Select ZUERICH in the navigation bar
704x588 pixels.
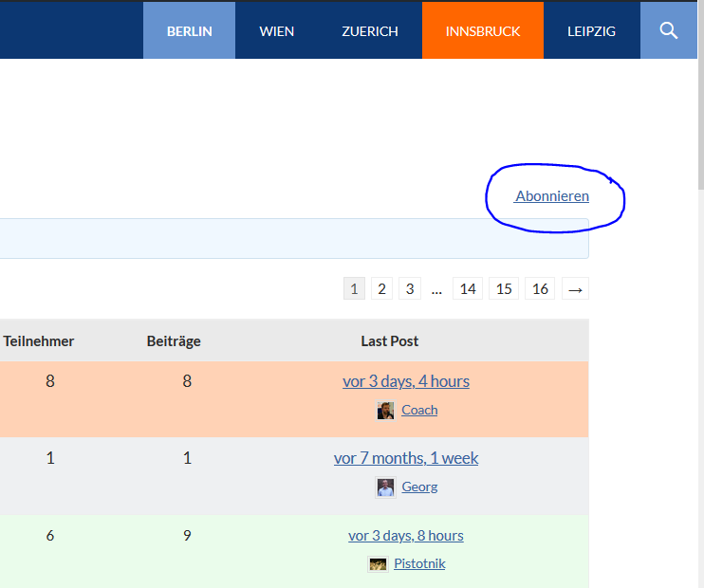point(370,30)
